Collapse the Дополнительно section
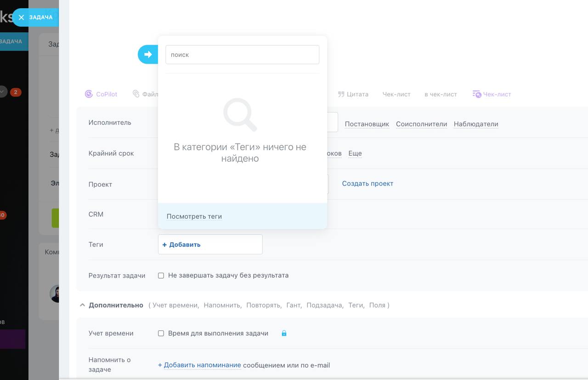Image resolution: width=588 pixels, height=380 pixels. 111,305
